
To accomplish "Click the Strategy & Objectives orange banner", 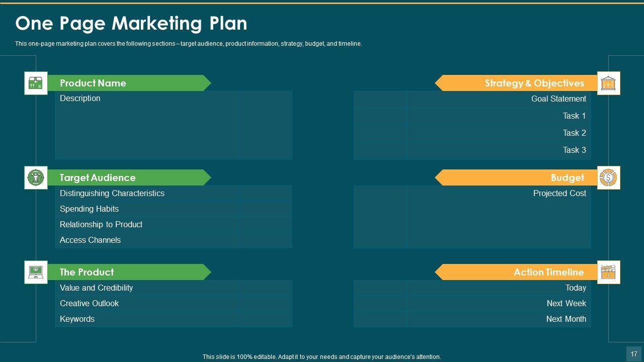I will coord(516,83).
